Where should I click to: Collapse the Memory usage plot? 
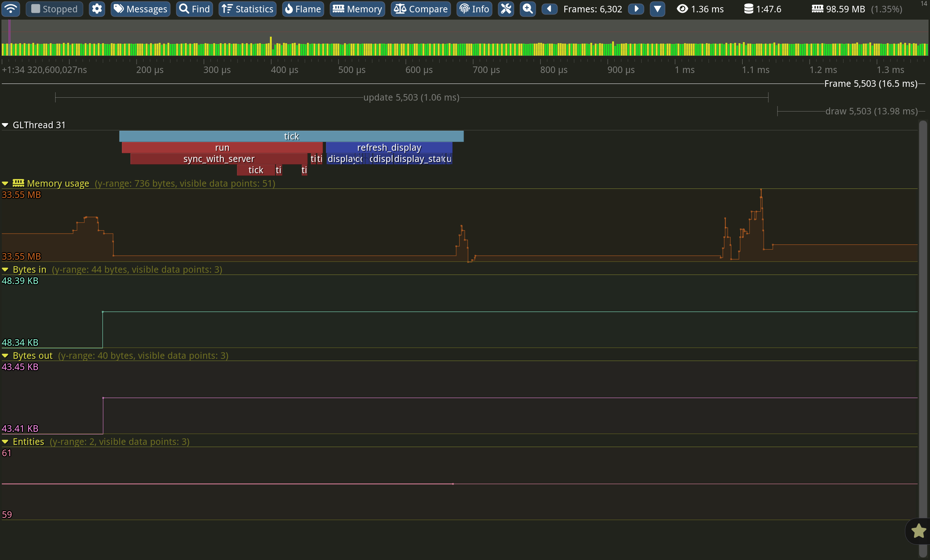(x=5, y=183)
